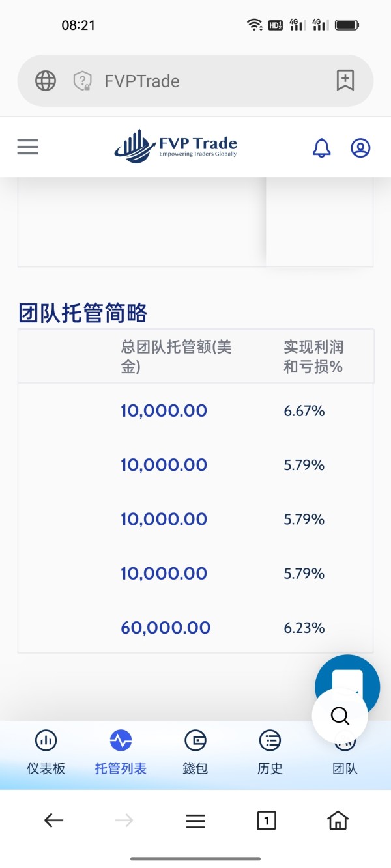Tap the site security shield icon

pyautogui.click(x=82, y=81)
